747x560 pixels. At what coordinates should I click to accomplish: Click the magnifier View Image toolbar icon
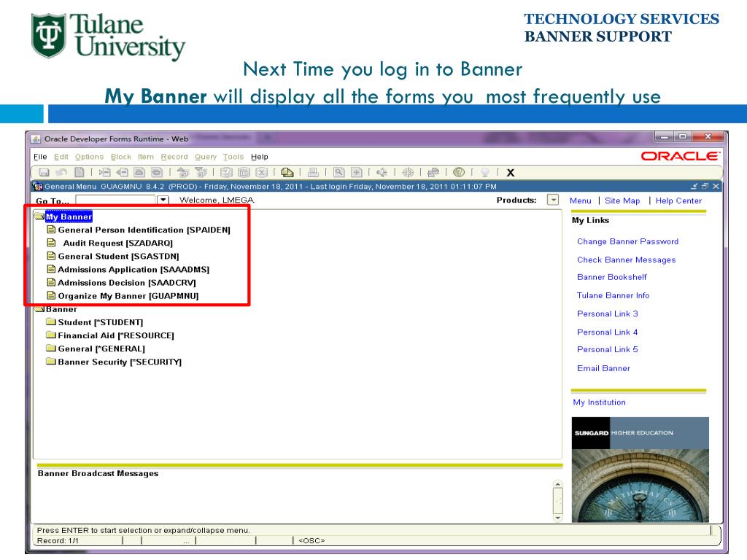tap(338, 172)
